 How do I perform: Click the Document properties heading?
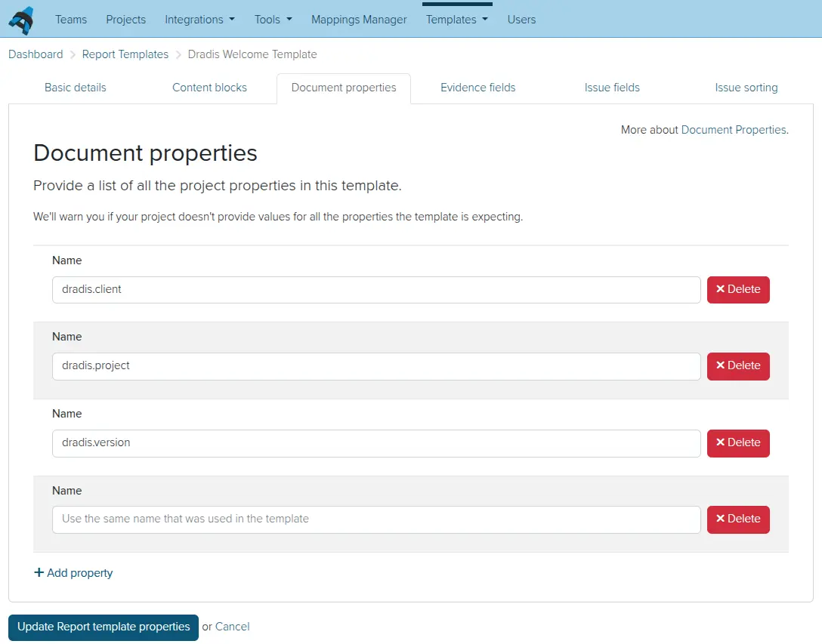145,153
